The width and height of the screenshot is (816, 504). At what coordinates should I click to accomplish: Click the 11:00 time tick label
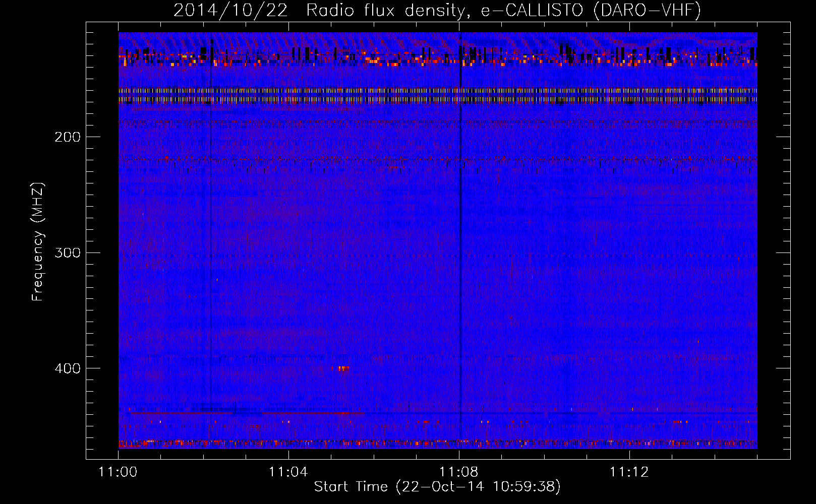118,472
